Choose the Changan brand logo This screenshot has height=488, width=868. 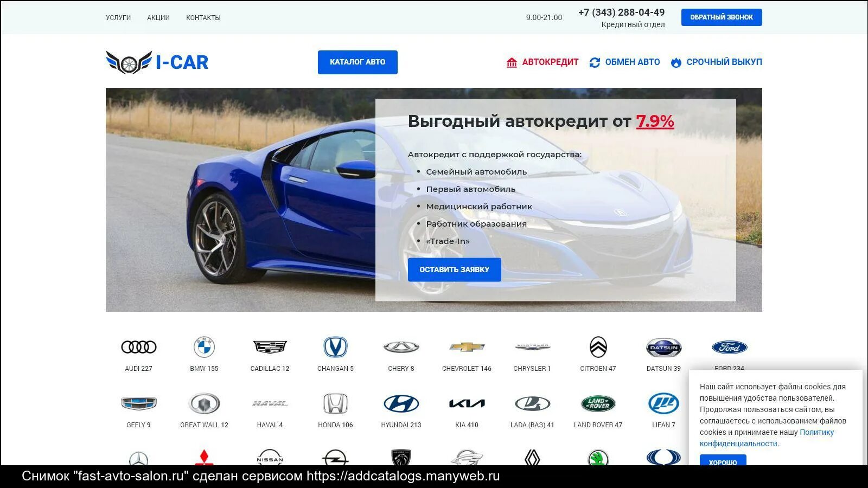(335, 347)
